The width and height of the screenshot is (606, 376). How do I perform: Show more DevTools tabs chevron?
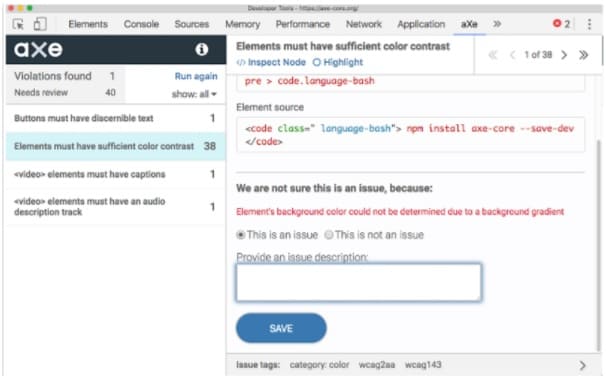(497, 24)
